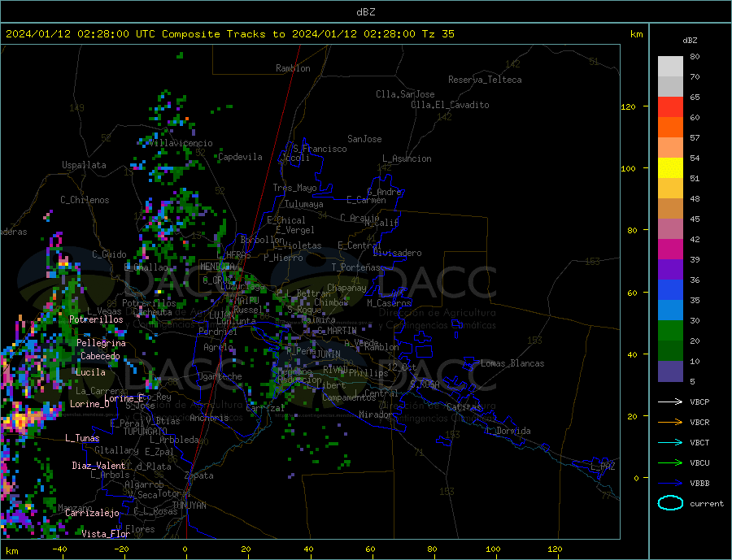
Task: Select the light gray swatch atop the dBZ scale
Action: (x=670, y=67)
